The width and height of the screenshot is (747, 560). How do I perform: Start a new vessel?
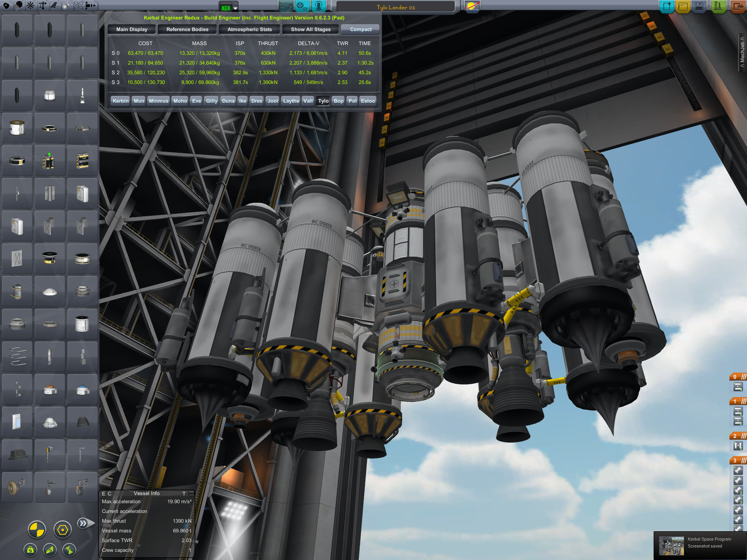pos(667,6)
